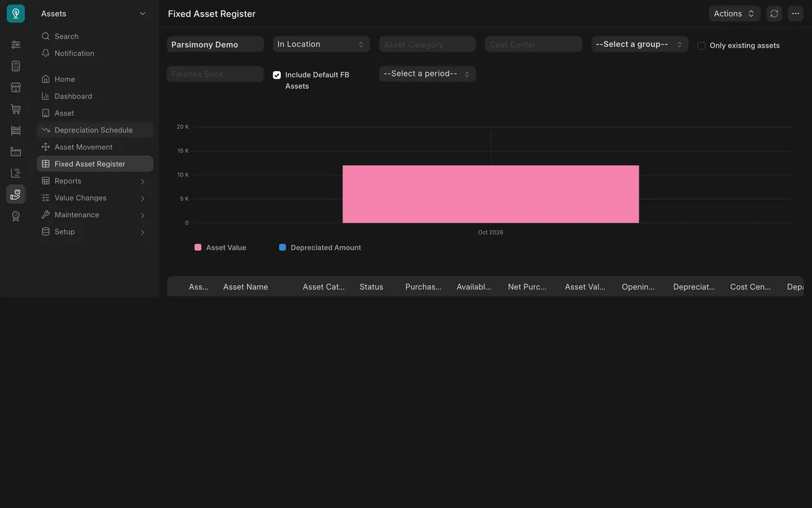Toggle Depreciated Amount legend series
812x508 pixels.
point(320,248)
